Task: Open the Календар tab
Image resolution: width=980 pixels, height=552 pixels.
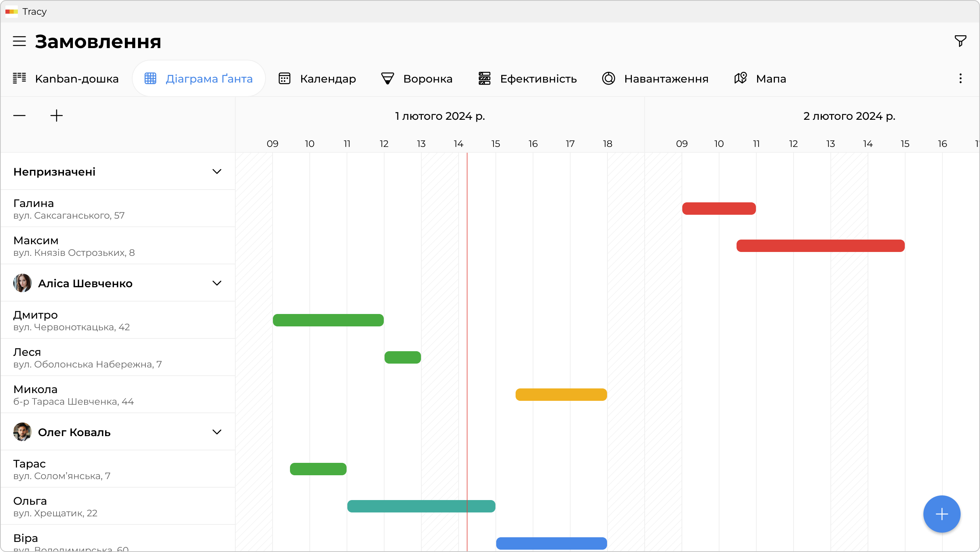Action: (317, 79)
